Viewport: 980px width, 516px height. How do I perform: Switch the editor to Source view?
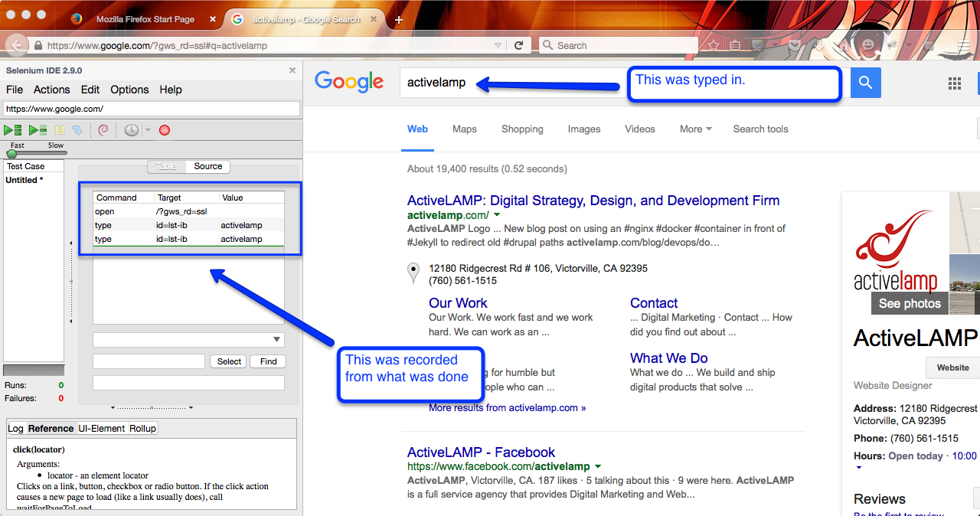pyautogui.click(x=207, y=166)
